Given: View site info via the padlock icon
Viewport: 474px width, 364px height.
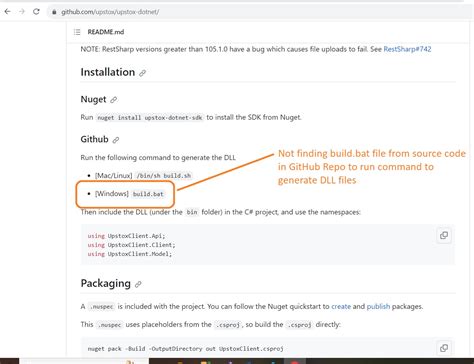Looking at the screenshot, I should point(54,12).
